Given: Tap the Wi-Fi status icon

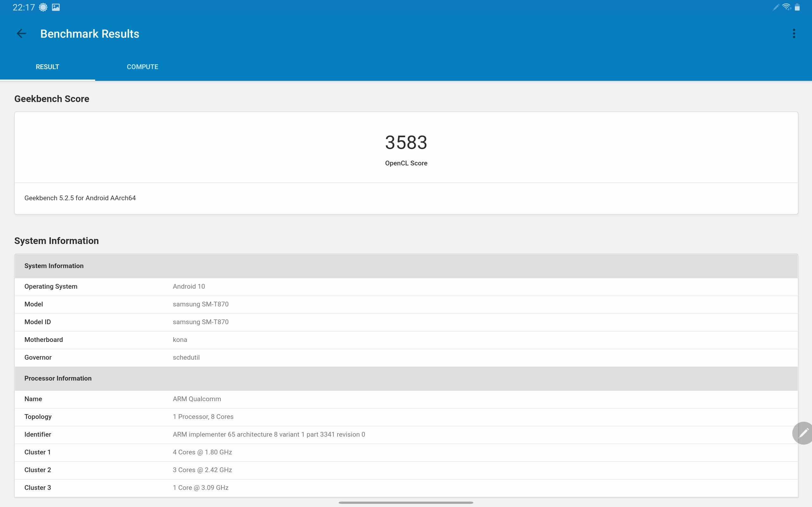Looking at the screenshot, I should [x=787, y=7].
